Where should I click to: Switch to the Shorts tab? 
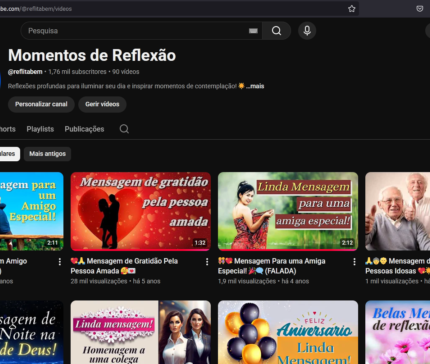[x=8, y=129]
